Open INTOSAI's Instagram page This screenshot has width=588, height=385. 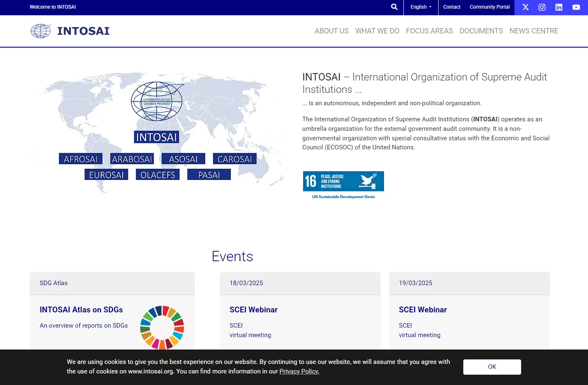(542, 7)
